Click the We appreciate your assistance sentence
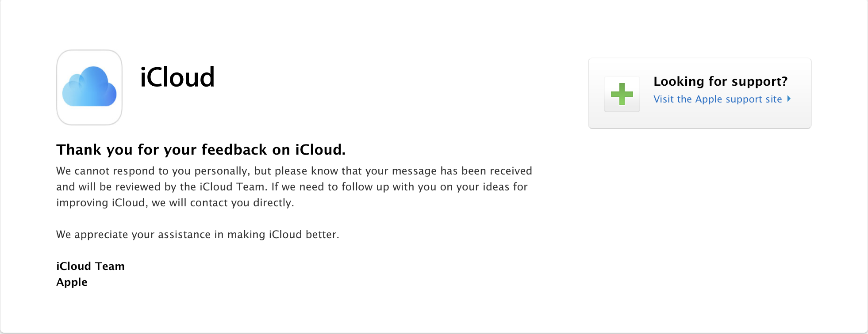Viewport: 868px width, 334px height. [x=198, y=235]
